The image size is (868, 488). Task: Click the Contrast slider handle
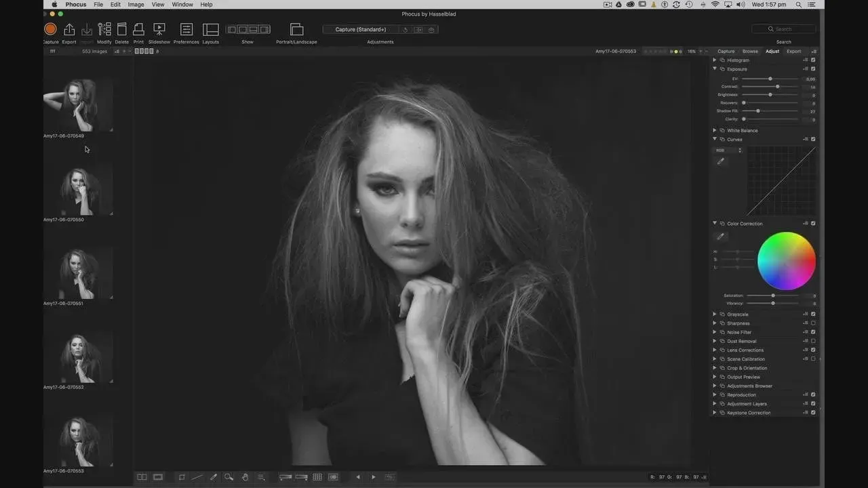[x=777, y=87]
